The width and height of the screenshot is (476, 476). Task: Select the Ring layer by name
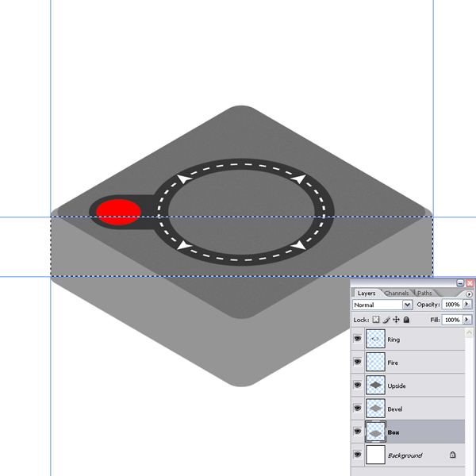[x=394, y=340]
